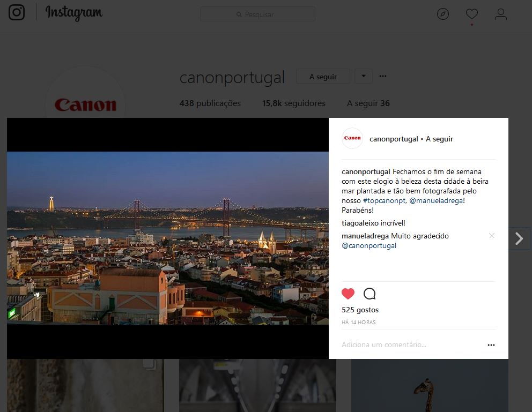
Task: Click the Lisbon bridge photo
Action: (168, 238)
